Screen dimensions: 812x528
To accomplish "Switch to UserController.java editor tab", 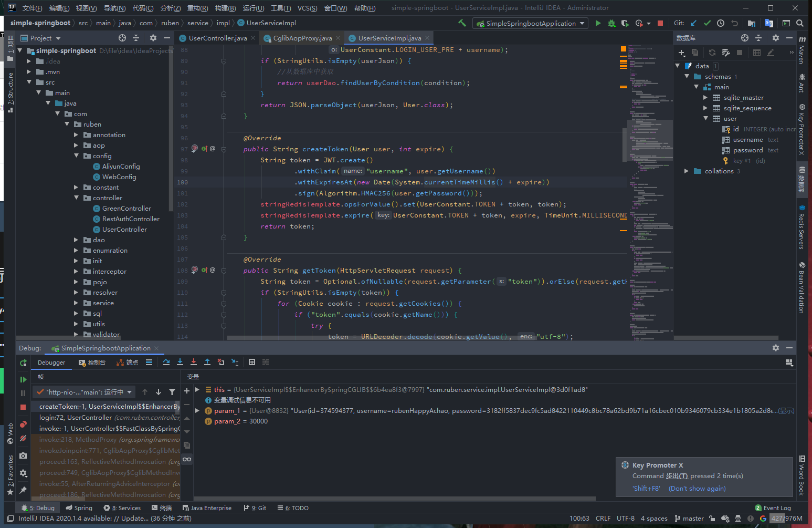I will click(217, 38).
